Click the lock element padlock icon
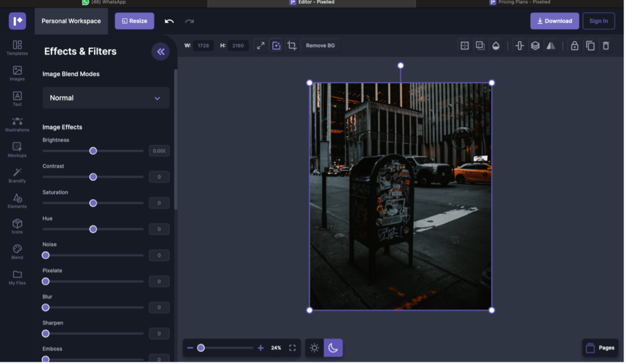This screenshot has height=364, width=626. point(574,46)
